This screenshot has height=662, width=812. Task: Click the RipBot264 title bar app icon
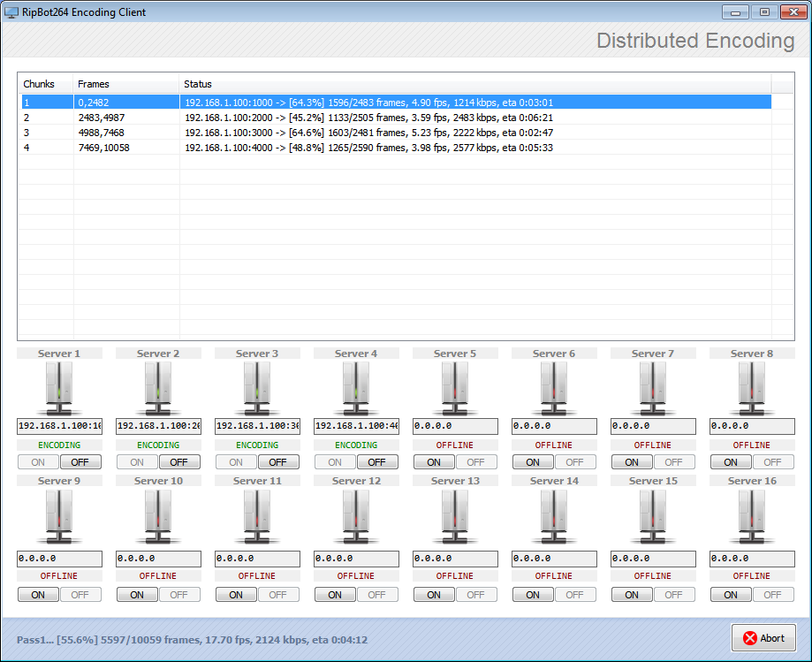[11, 12]
